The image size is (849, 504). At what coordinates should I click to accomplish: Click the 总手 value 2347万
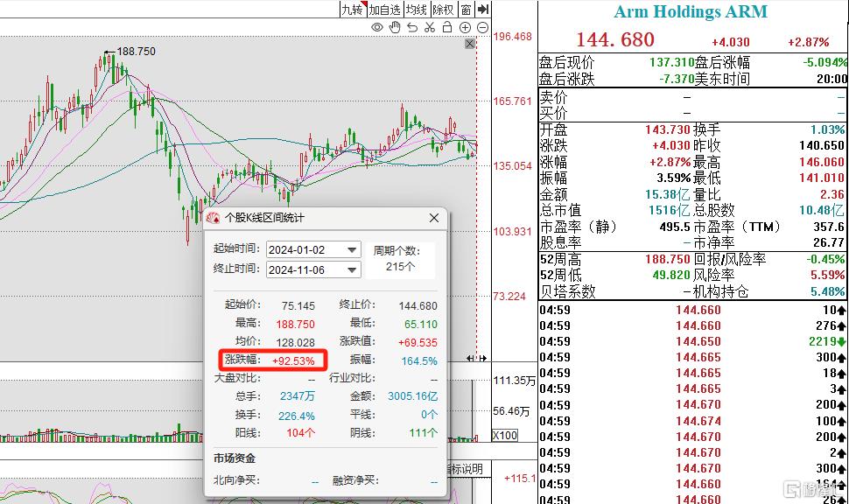(298, 396)
